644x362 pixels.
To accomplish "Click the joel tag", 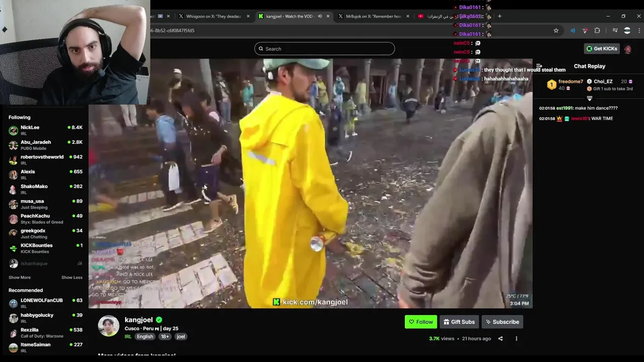I will coord(181,336).
